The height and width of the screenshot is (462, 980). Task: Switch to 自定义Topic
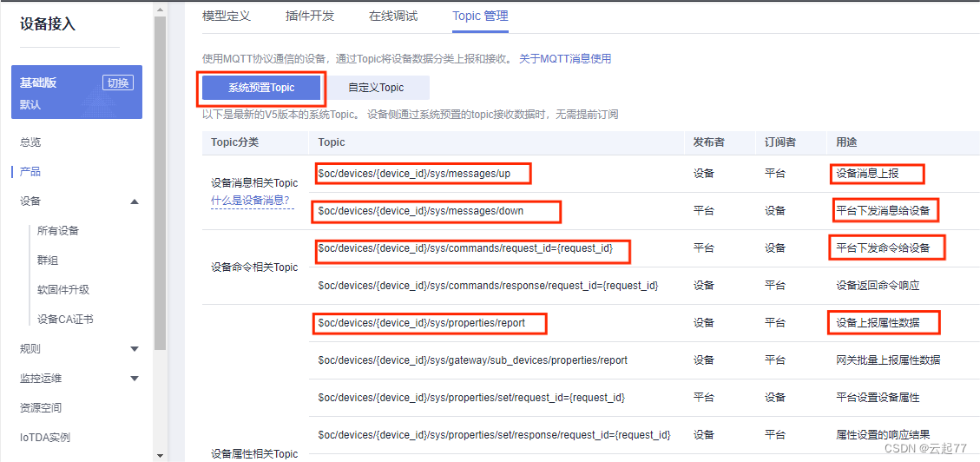click(376, 89)
